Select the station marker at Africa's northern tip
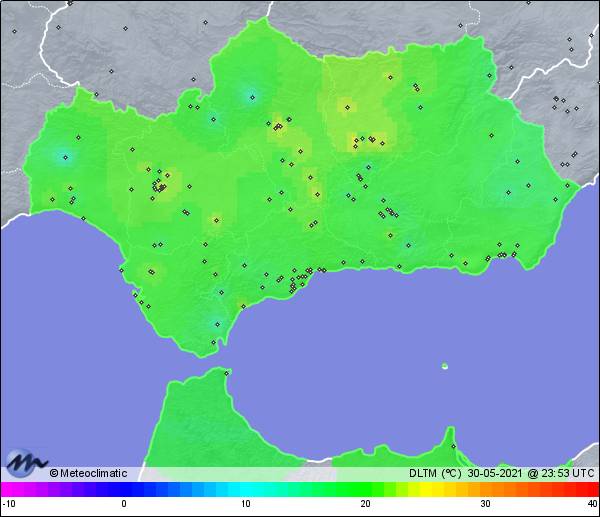The width and height of the screenshot is (600, 517). (x=227, y=373)
